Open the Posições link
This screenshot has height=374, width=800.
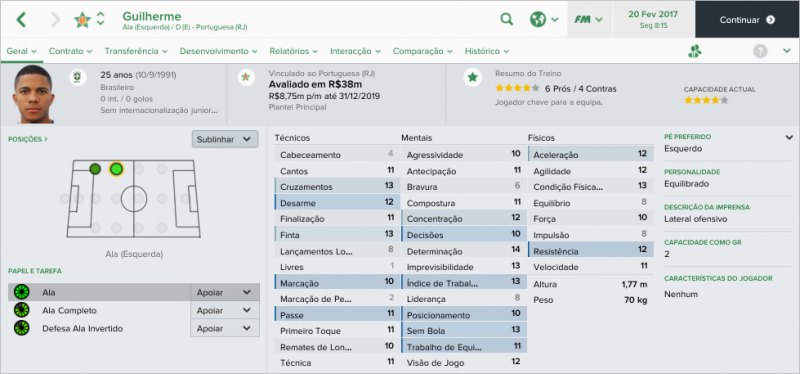[28, 139]
